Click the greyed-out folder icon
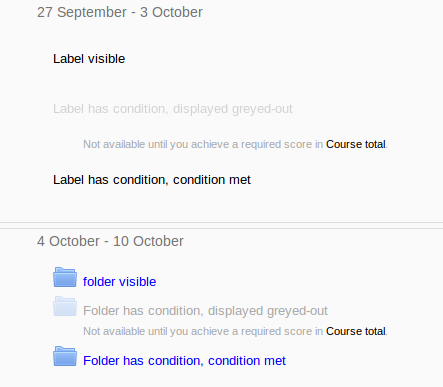Image resolution: width=443 pixels, height=387 pixels. pyautogui.click(x=65, y=306)
